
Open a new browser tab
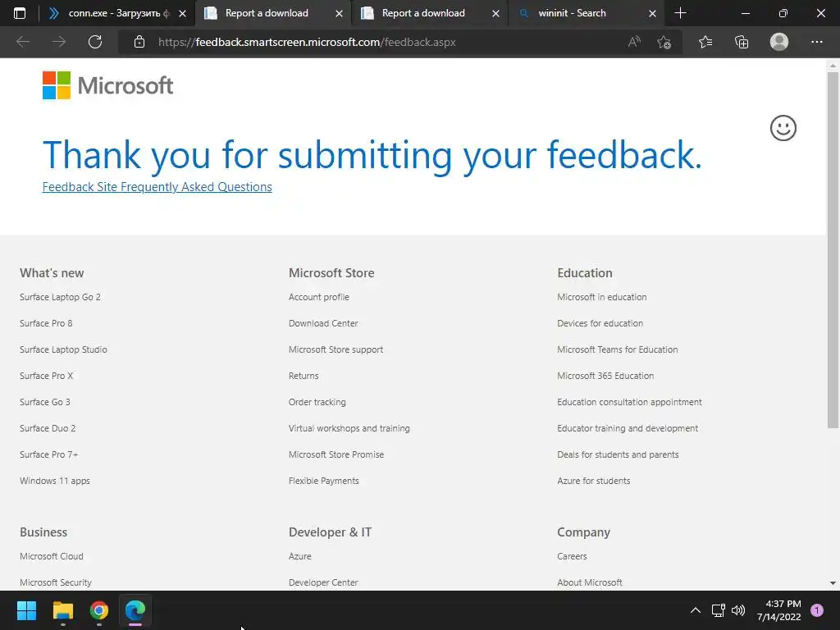click(680, 13)
